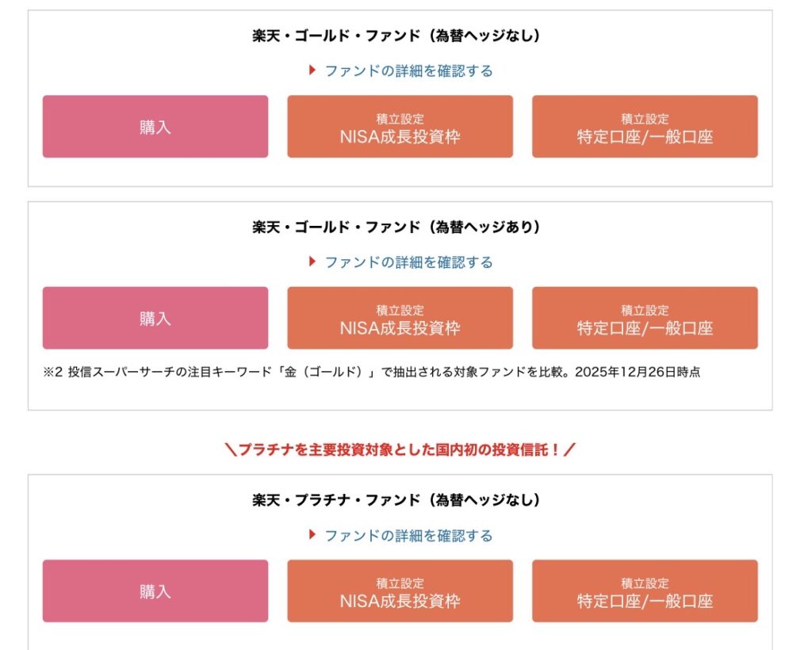This screenshot has width=812, height=650.
Task: Set up NISA成長投資枠 積立 for Platinum Fund
Action: [400, 591]
